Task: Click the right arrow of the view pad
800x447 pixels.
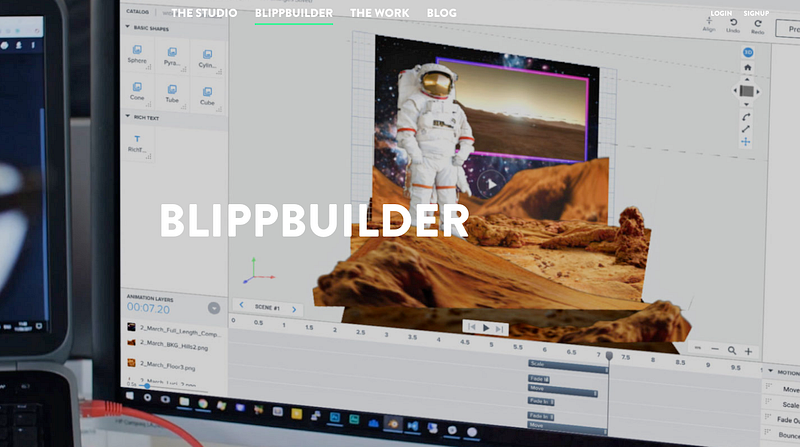Action: 758,92
